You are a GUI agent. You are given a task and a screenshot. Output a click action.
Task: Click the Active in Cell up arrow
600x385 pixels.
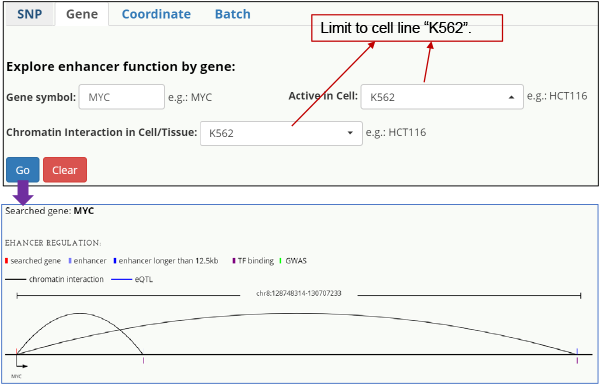tap(511, 97)
